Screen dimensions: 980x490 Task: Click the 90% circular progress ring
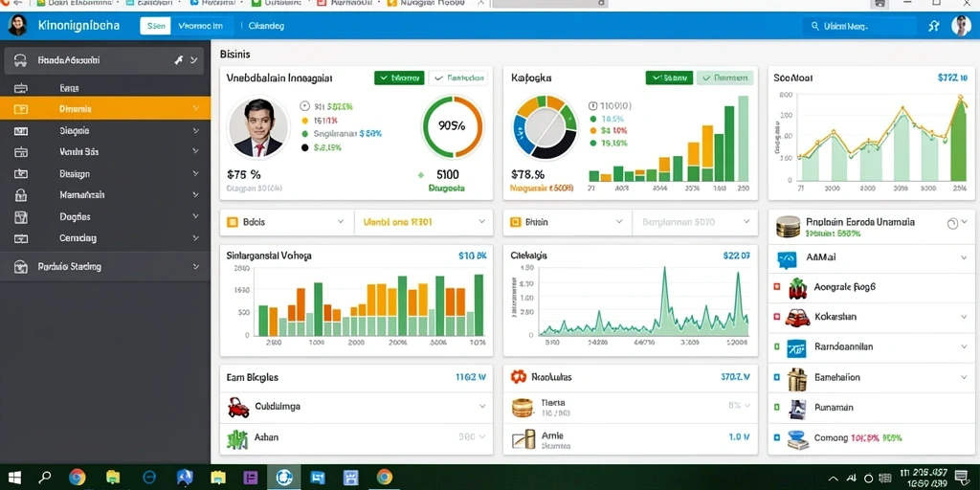click(452, 125)
